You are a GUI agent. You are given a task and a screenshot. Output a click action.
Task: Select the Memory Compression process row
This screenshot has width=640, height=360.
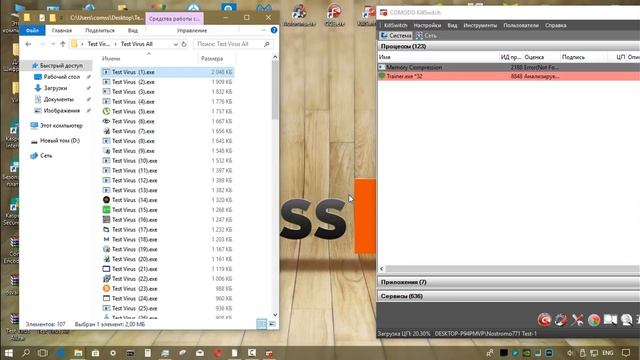508,67
